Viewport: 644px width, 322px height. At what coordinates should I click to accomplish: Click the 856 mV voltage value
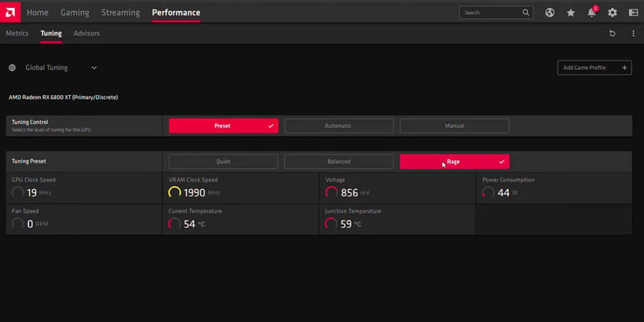(x=356, y=193)
